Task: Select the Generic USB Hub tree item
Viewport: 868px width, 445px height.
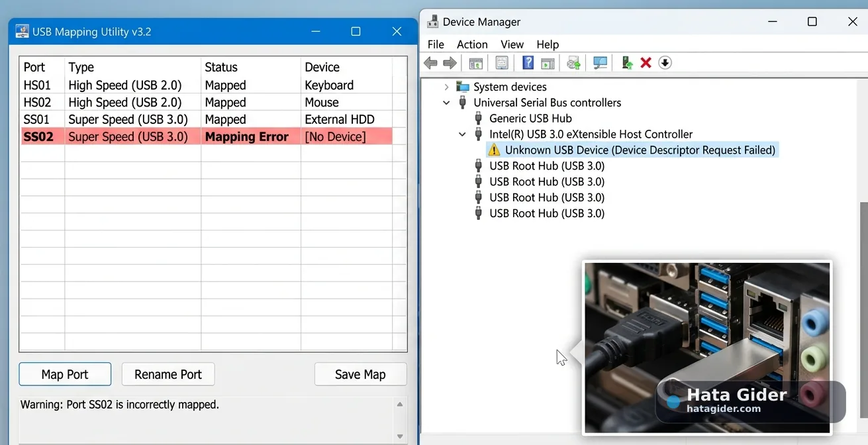Action: (x=530, y=119)
